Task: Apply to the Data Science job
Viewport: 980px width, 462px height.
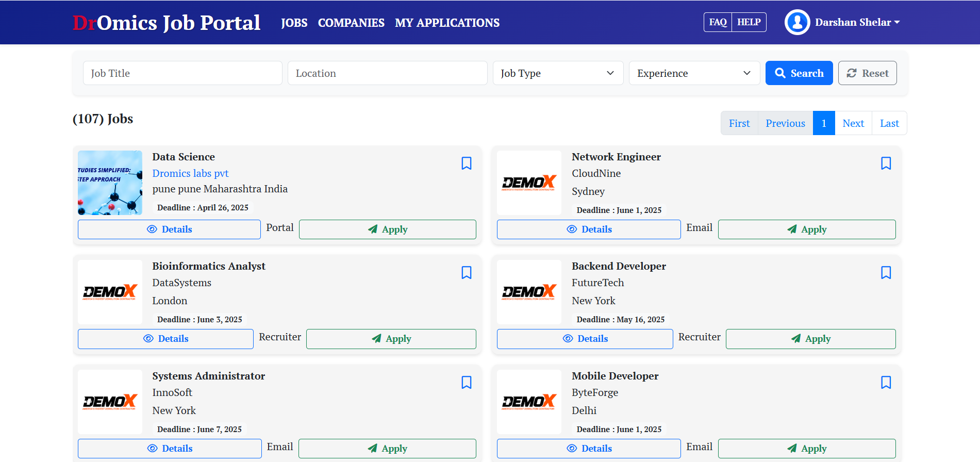Action: (x=387, y=229)
